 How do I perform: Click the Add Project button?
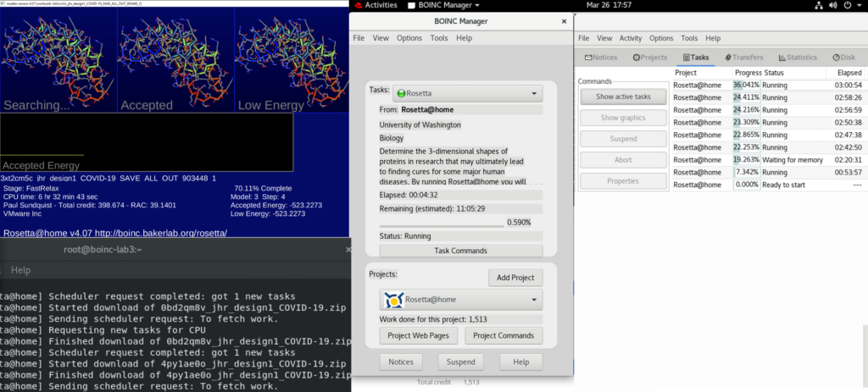[x=515, y=278]
